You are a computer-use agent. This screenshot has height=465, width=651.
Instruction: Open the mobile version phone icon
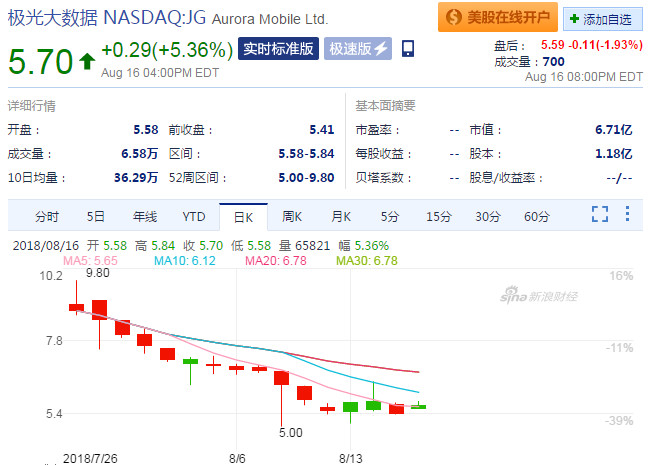(x=408, y=49)
